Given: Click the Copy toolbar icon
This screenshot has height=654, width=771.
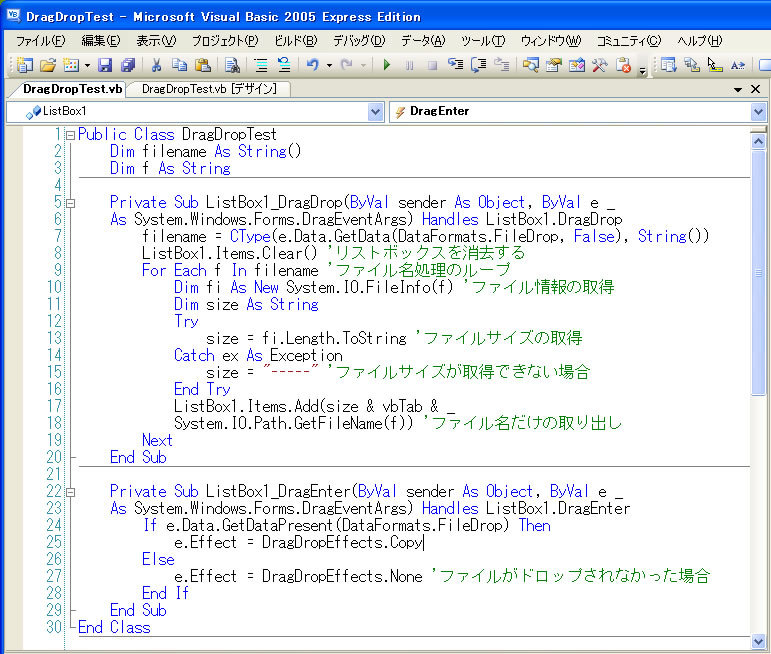Looking at the screenshot, I should tap(179, 65).
